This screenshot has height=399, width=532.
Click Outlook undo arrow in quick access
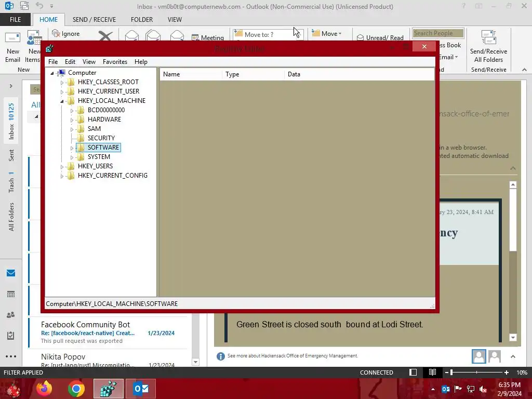point(39,5)
